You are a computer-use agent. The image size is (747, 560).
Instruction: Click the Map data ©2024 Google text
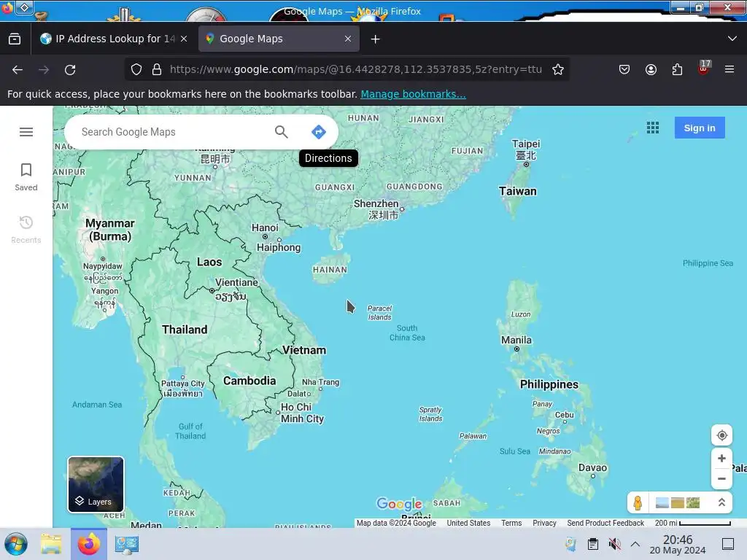(396, 523)
